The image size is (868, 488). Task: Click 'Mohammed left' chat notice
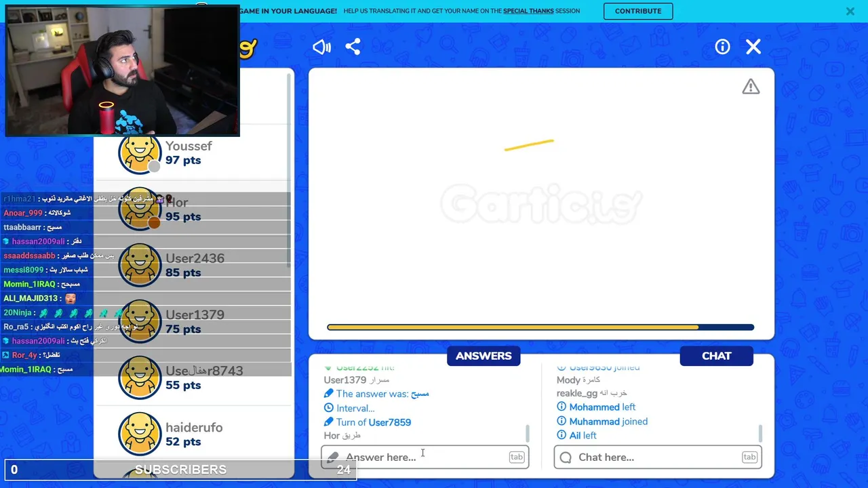point(596,407)
